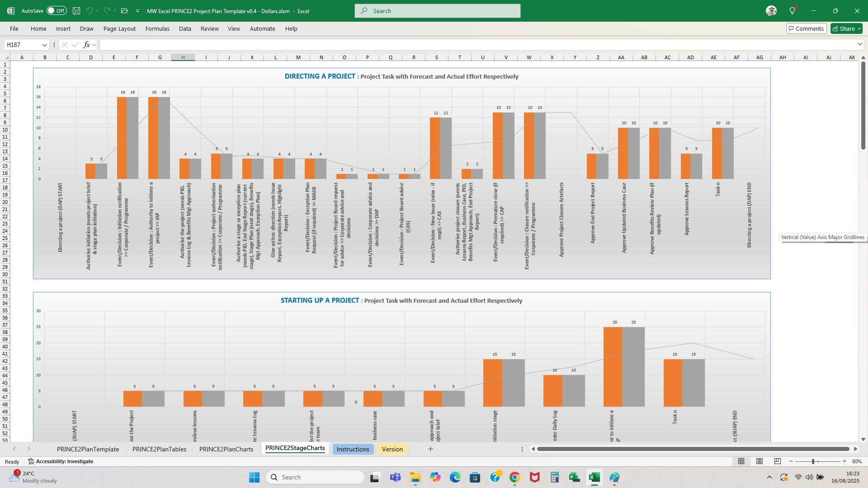The height and width of the screenshot is (488, 868).
Task: Expand the formula bar chevron
Action: pyautogui.click(x=859, y=44)
